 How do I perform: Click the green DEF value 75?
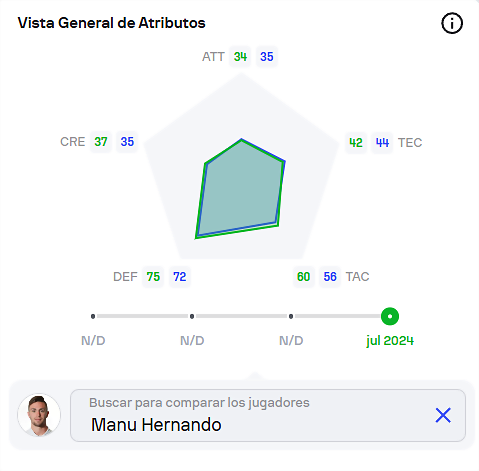[153, 277]
